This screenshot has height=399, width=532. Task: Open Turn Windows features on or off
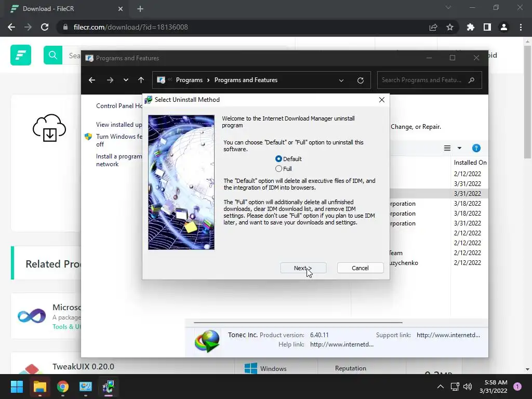(x=119, y=140)
